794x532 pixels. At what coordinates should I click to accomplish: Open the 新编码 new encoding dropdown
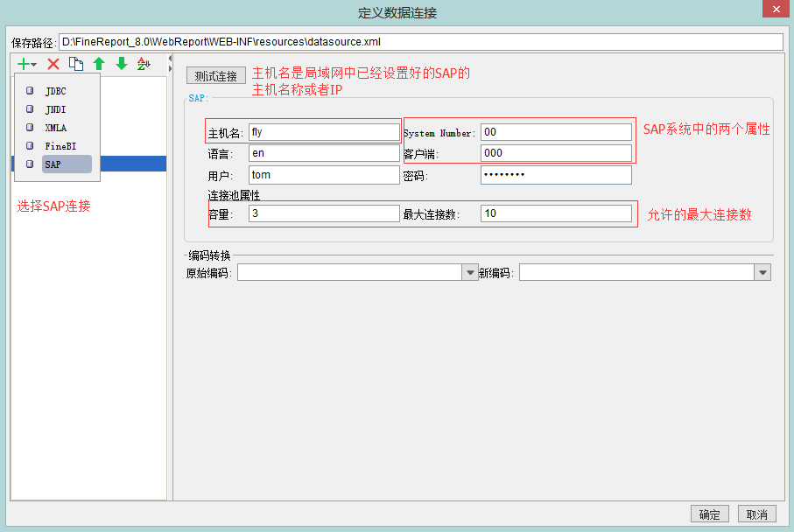click(762, 272)
